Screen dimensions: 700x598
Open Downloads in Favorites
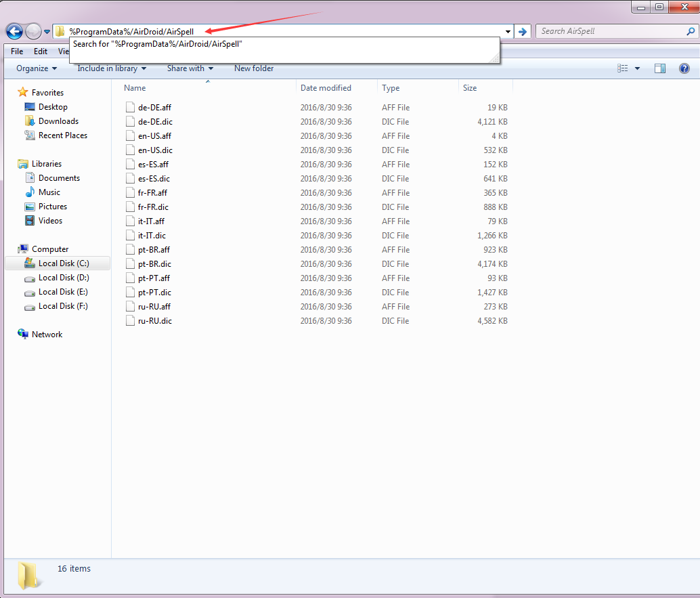coord(51,121)
